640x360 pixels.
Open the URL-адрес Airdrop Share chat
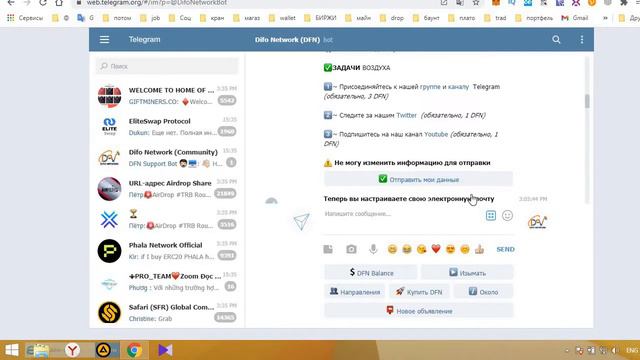coord(167,189)
